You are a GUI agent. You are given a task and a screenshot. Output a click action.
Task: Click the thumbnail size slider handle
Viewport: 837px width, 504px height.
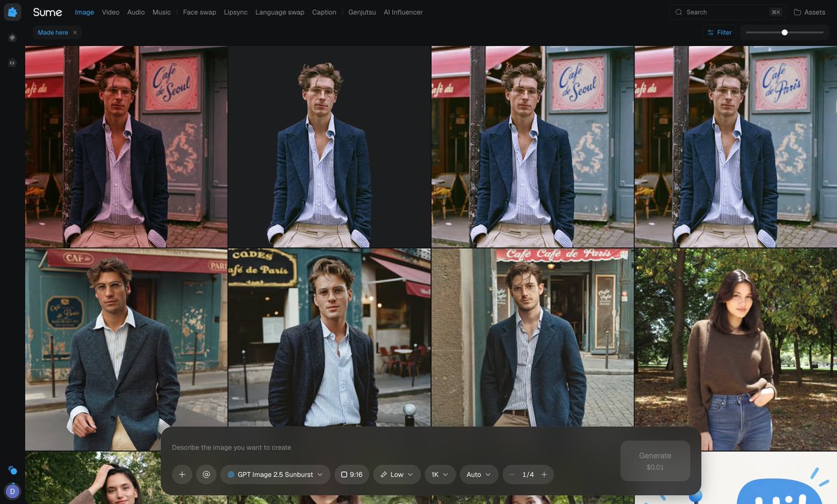pyautogui.click(x=785, y=32)
